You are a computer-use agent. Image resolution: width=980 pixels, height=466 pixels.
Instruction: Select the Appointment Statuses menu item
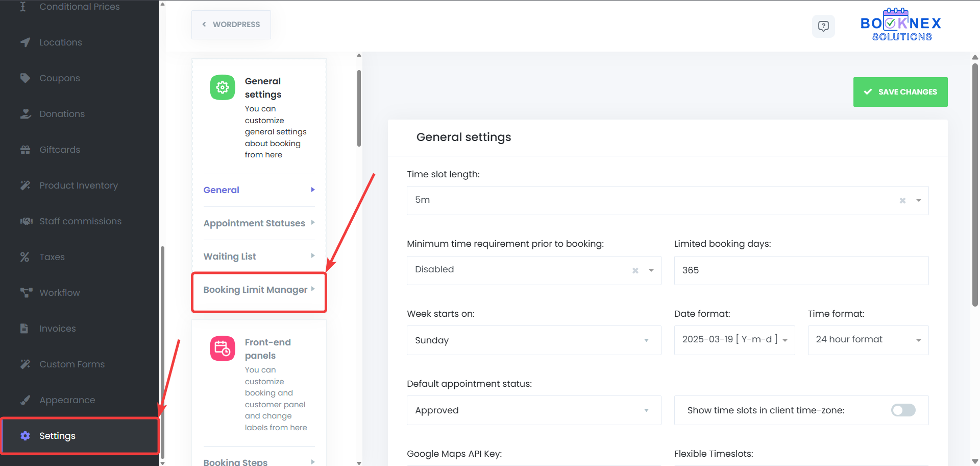pos(254,223)
